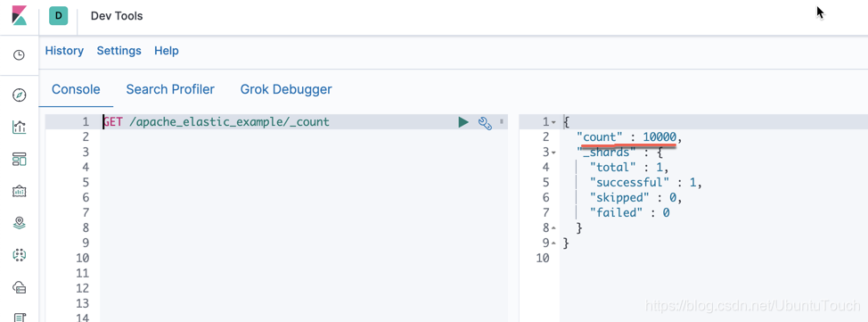Image resolution: width=868 pixels, height=322 pixels.
Task: Open Dashboard icon in sidebar
Action: point(19,160)
